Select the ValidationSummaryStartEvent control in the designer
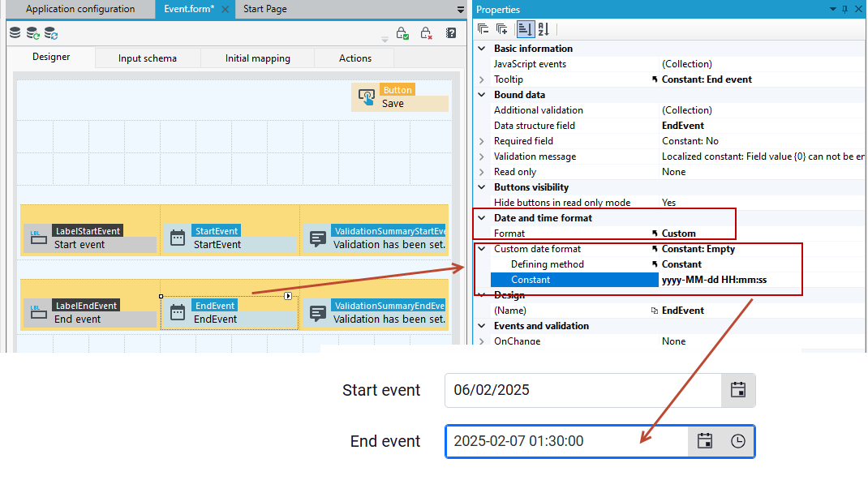868x493 pixels. (374, 238)
